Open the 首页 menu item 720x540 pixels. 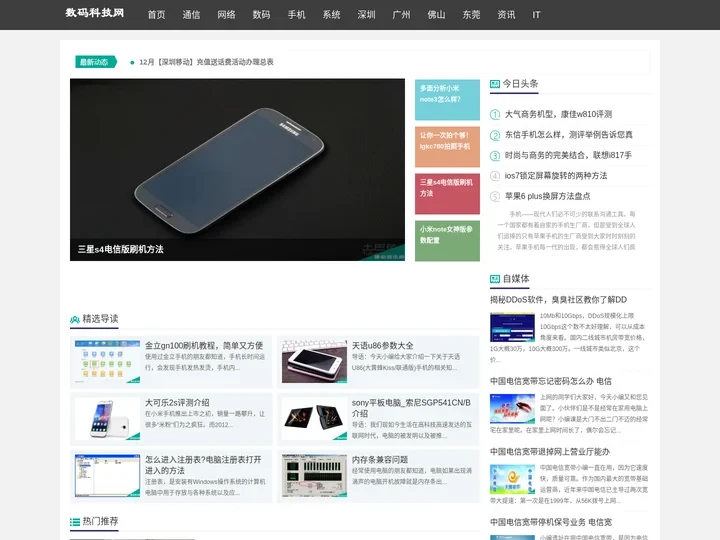click(x=156, y=15)
